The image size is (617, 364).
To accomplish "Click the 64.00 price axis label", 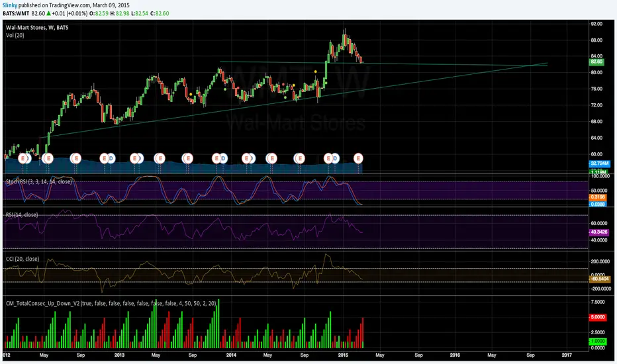I will [x=596, y=138].
